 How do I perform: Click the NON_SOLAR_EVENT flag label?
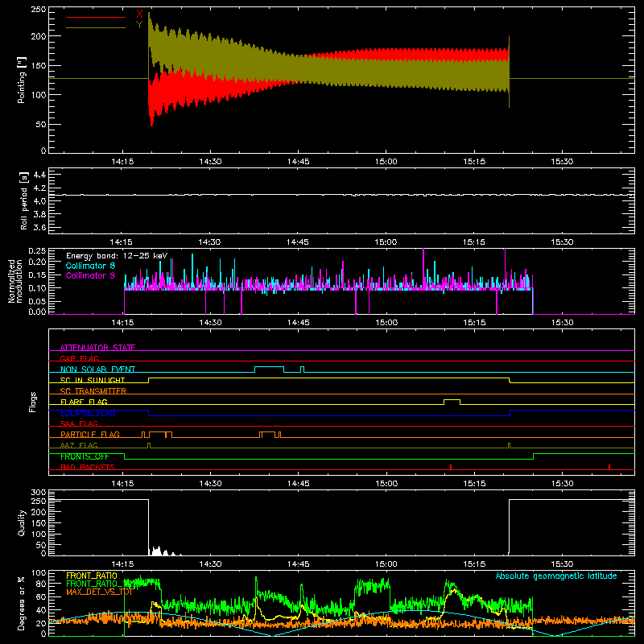click(x=97, y=369)
